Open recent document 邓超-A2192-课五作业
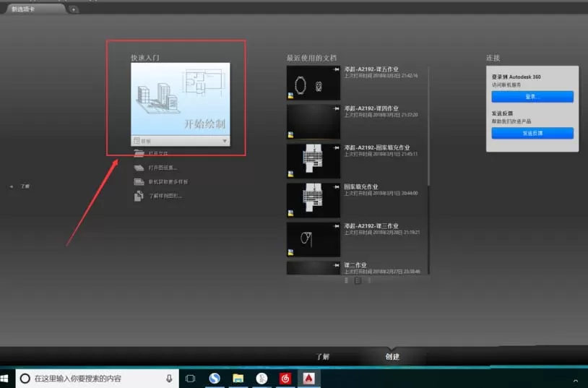This screenshot has width=588, height=388. [371, 69]
